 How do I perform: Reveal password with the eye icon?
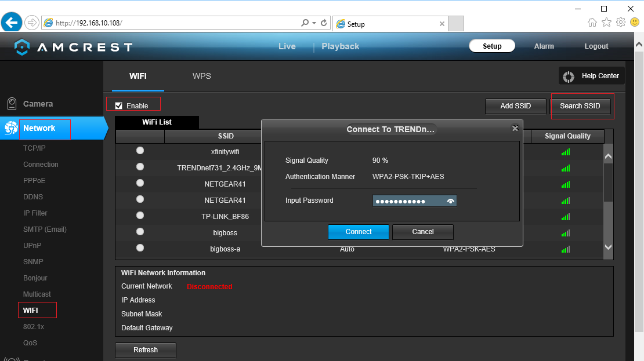pos(451,201)
